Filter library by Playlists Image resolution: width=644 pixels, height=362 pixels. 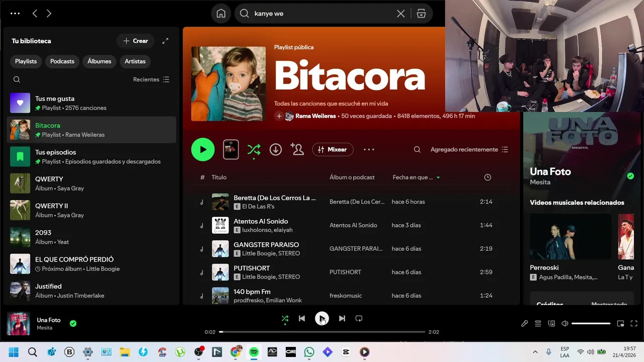[26, 61]
